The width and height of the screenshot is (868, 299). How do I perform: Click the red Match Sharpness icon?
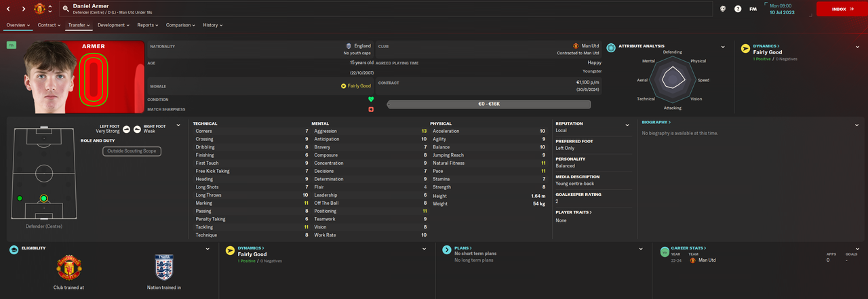point(371,109)
